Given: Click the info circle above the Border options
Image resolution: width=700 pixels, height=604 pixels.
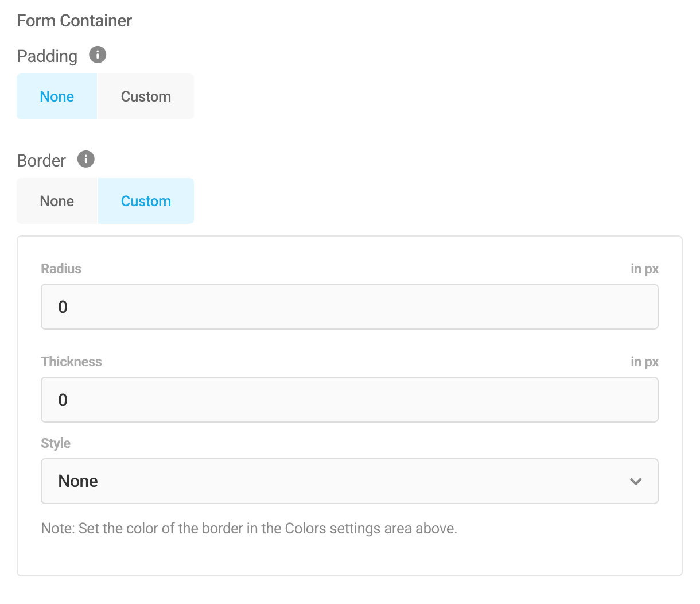Looking at the screenshot, I should (85, 159).
